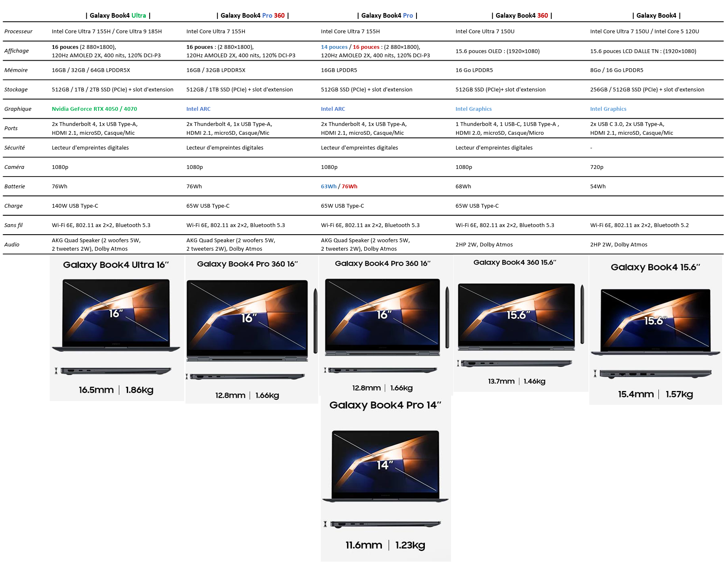Select the Graphique row label
The height and width of the screenshot is (562, 728).
[18, 109]
